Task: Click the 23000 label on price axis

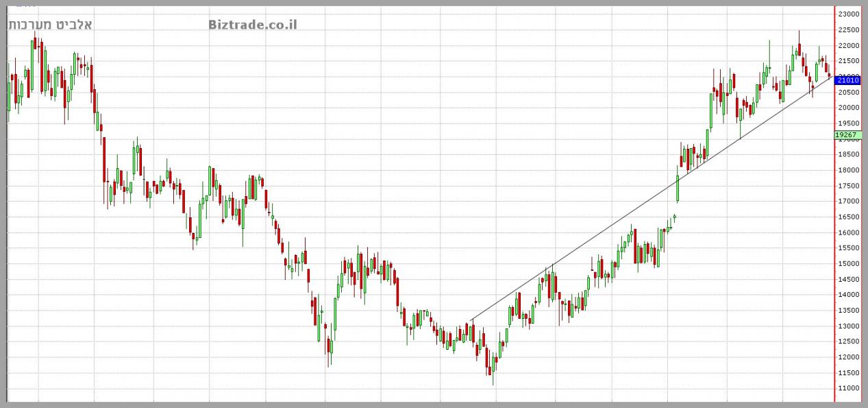Action: pos(849,14)
